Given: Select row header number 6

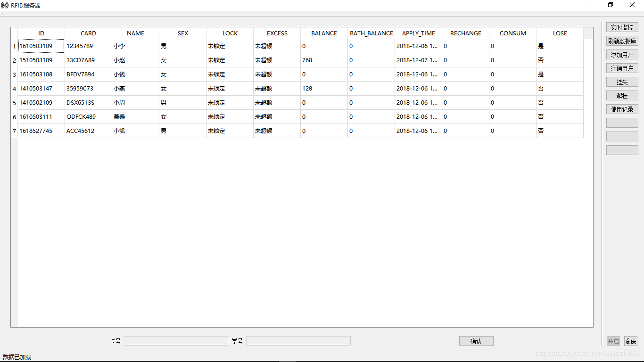Looking at the screenshot, I should pos(14,117).
